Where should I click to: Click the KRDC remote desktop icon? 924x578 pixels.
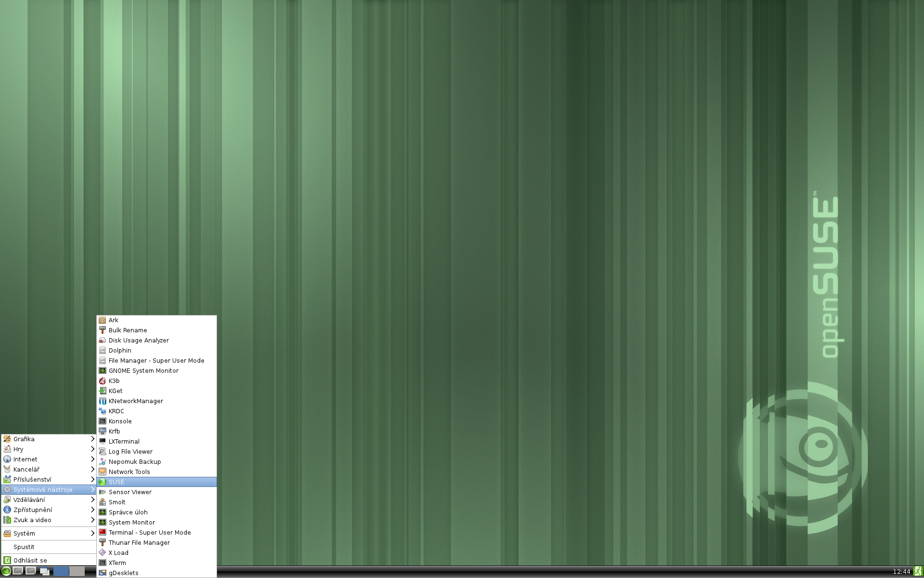(102, 411)
